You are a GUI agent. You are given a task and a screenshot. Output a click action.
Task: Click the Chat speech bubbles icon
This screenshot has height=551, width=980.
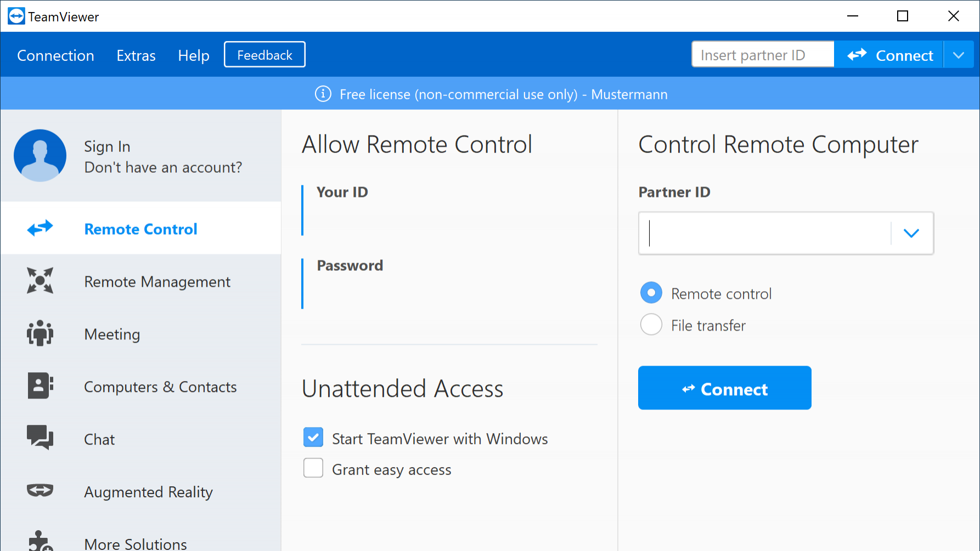(x=40, y=438)
